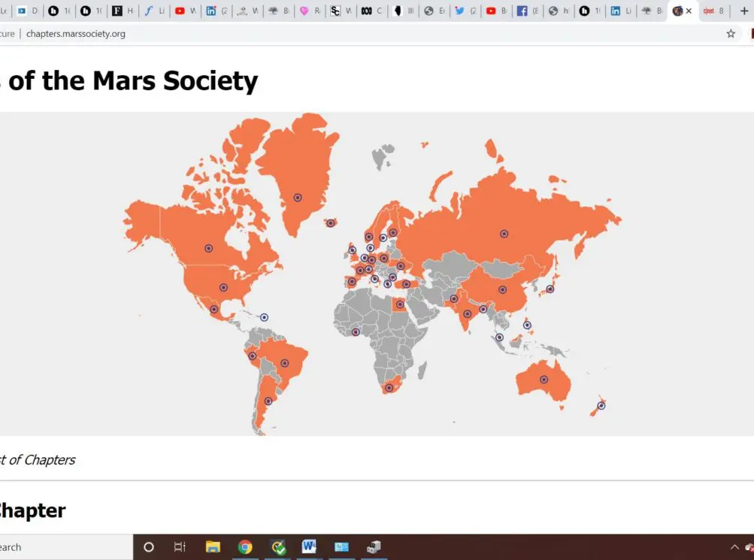Click the Japan chapter marker
The width and height of the screenshot is (754, 560).
[x=550, y=289]
